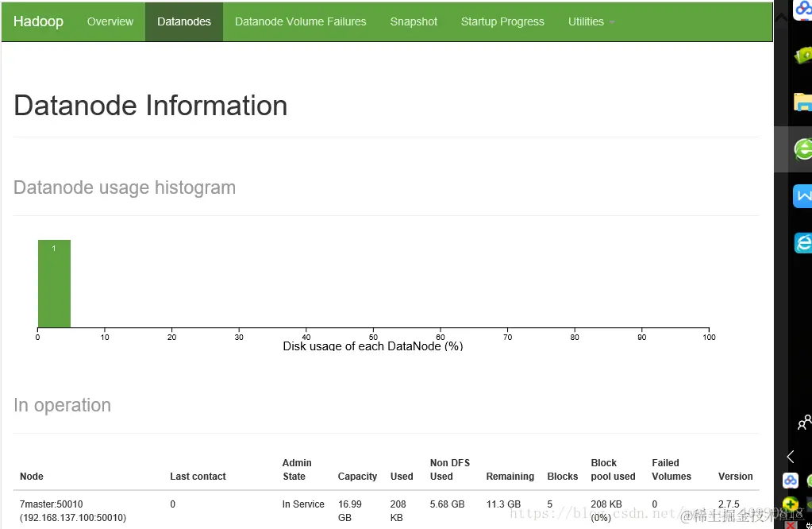
Task: Click the In operation section heading
Action: [x=62, y=405]
